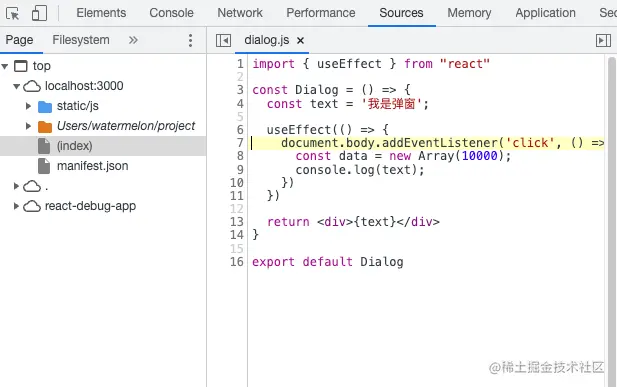Open the (index) file

pyautogui.click(x=74, y=146)
